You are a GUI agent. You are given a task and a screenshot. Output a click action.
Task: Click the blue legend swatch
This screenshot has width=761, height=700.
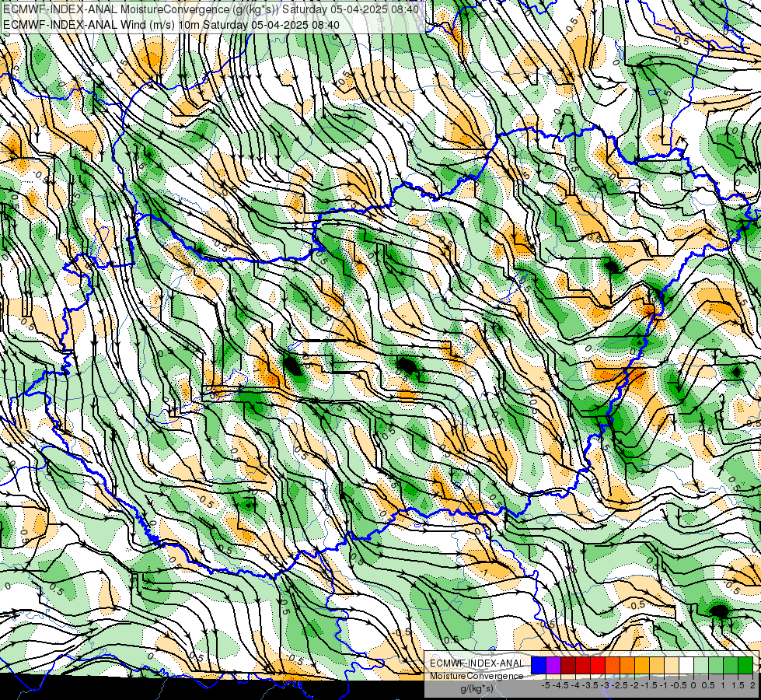[539, 665]
